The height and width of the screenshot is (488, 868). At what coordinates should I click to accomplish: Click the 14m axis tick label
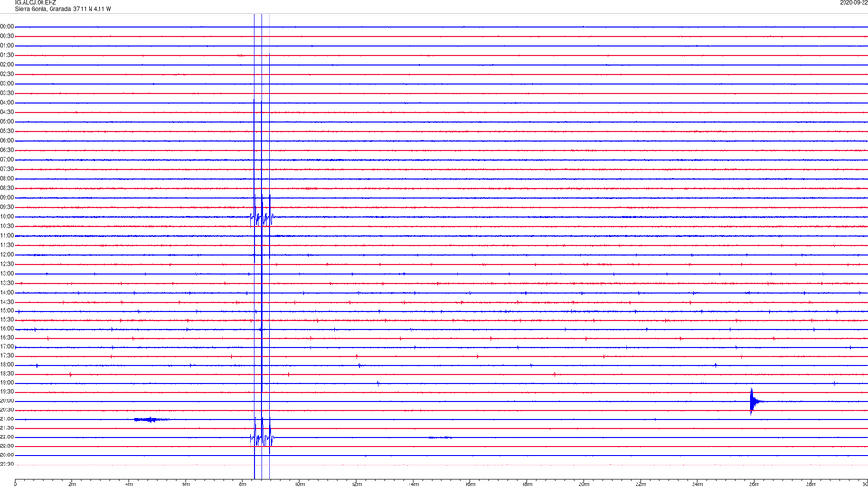(413, 484)
